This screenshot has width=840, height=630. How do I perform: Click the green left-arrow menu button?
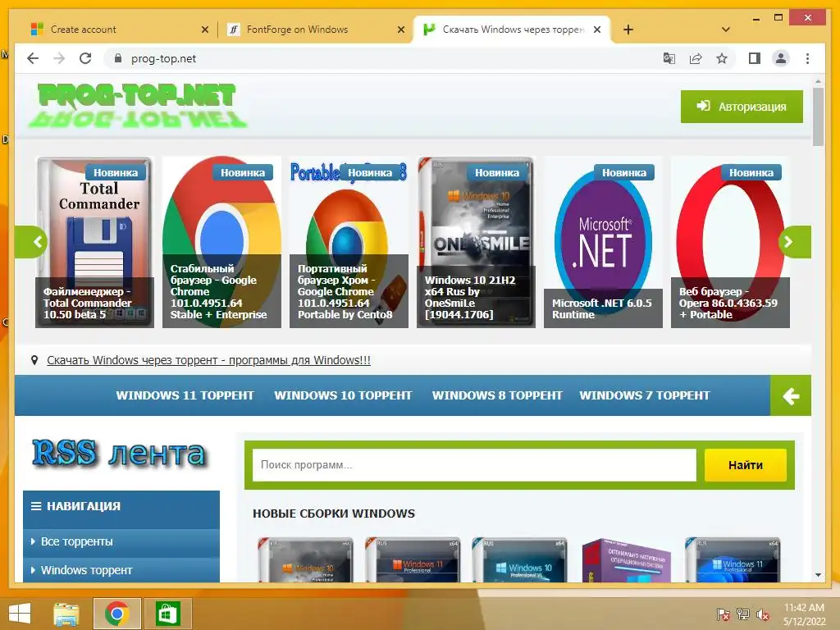point(791,395)
